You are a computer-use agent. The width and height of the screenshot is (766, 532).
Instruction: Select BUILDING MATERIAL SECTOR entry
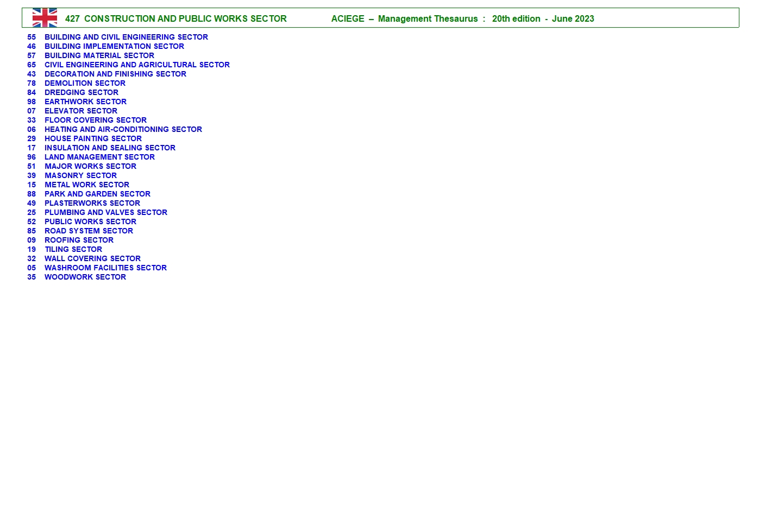point(99,55)
